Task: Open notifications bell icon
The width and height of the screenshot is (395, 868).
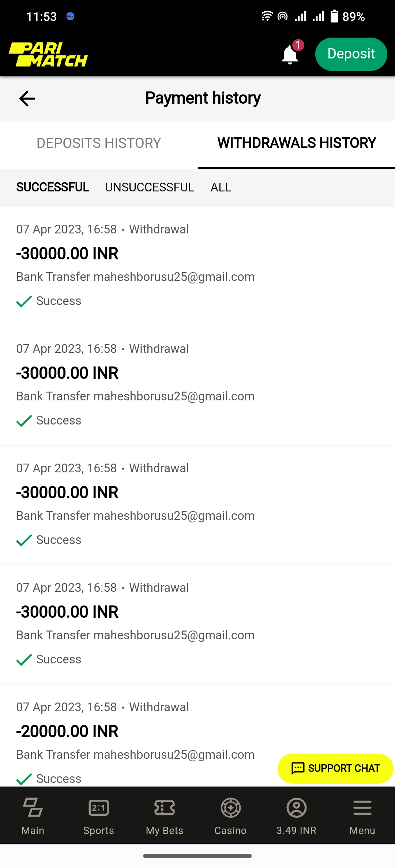Action: pyautogui.click(x=290, y=54)
